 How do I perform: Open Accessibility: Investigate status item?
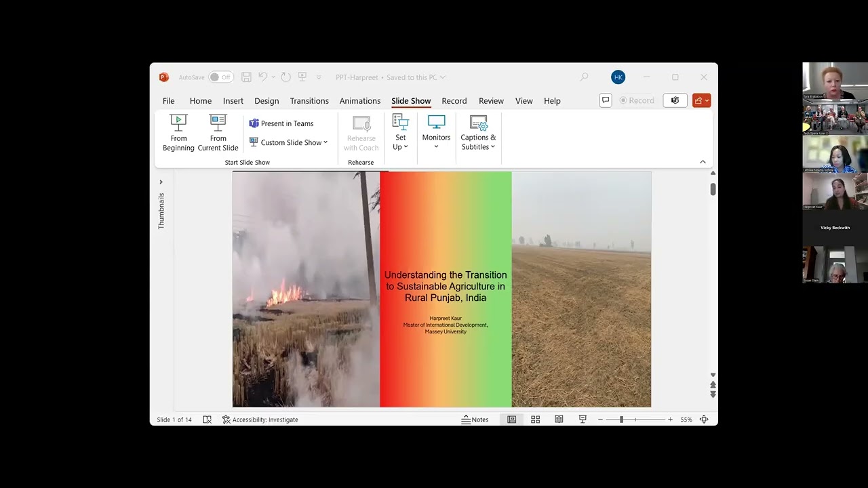coord(260,420)
